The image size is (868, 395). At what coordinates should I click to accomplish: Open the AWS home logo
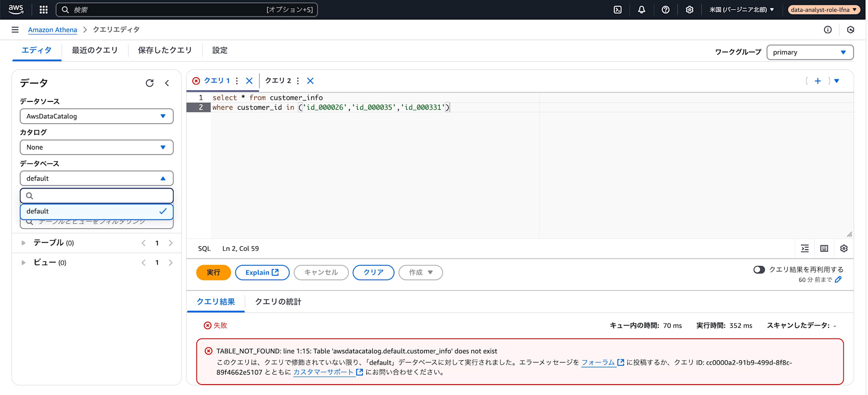point(16,10)
